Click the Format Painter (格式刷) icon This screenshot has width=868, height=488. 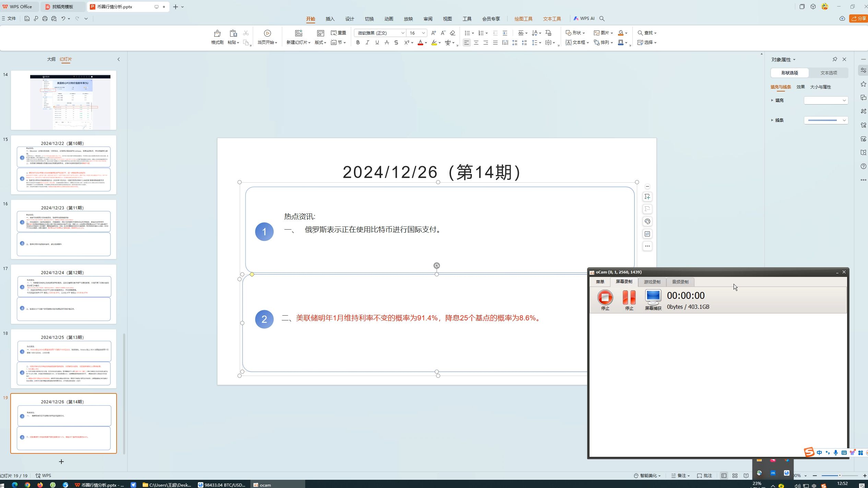coord(217,33)
